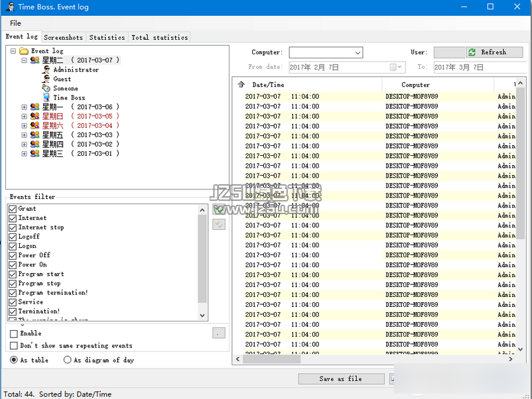Open the File menu
The height and width of the screenshot is (399, 532).
(15, 23)
